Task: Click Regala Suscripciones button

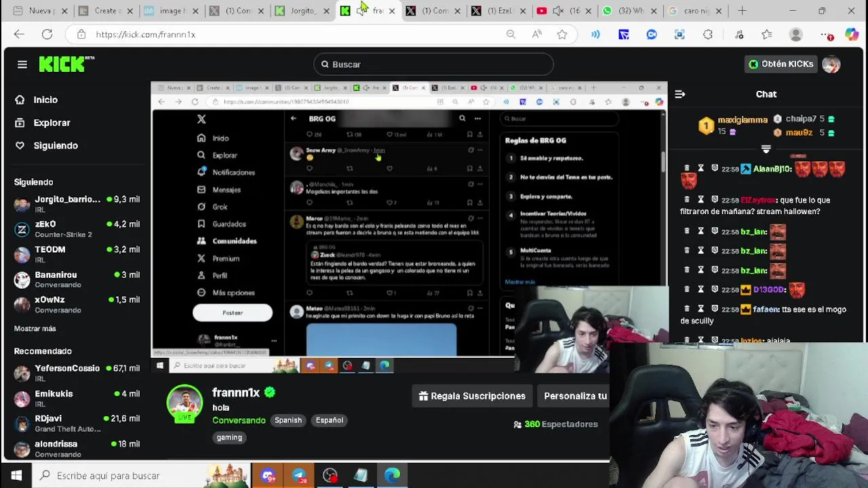Action: coord(473,396)
